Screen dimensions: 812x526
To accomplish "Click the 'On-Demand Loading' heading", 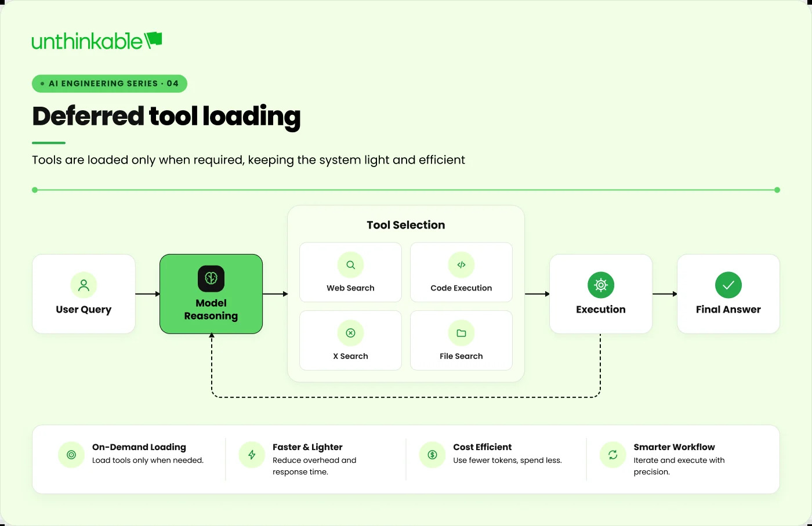I will tap(139, 447).
